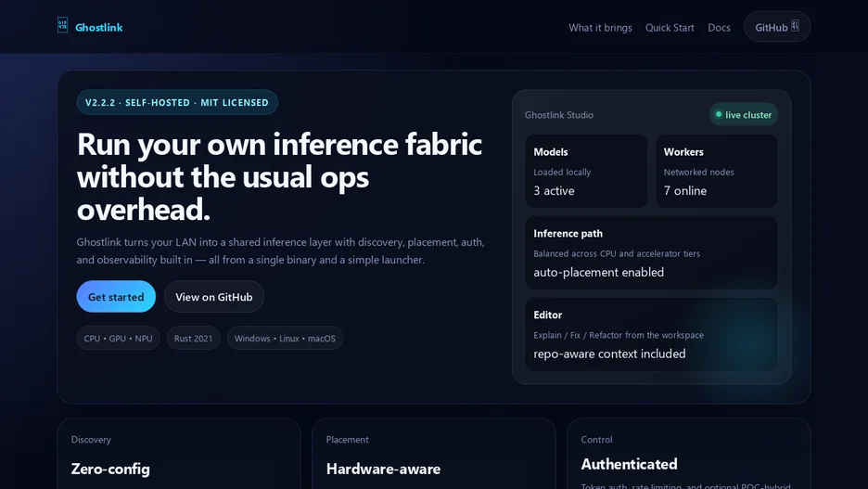The image size is (868, 489).
Task: Click the Rust 2021 chip
Action: (x=193, y=339)
